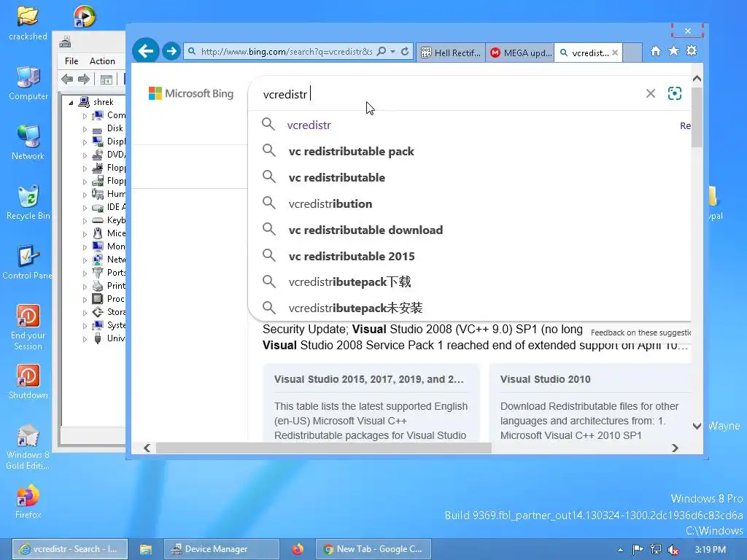Image resolution: width=747 pixels, height=560 pixels.
Task: Open Action menu in Device Manager
Action: click(x=102, y=61)
